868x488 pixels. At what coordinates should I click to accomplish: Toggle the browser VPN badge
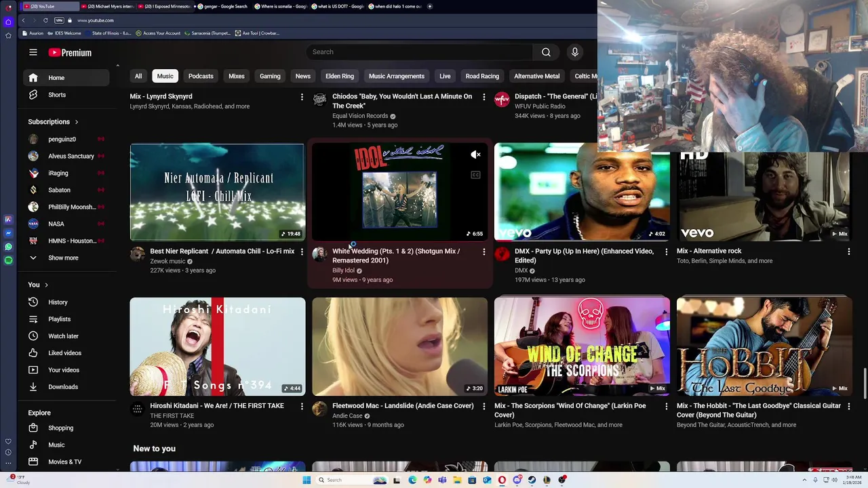coord(59,20)
